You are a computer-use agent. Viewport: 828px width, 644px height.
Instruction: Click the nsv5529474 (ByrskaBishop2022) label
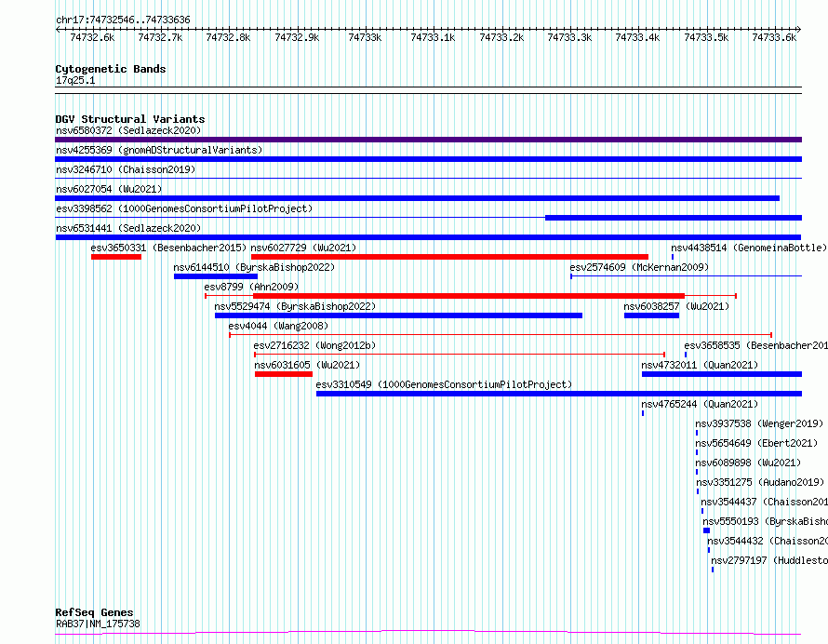[x=295, y=306]
